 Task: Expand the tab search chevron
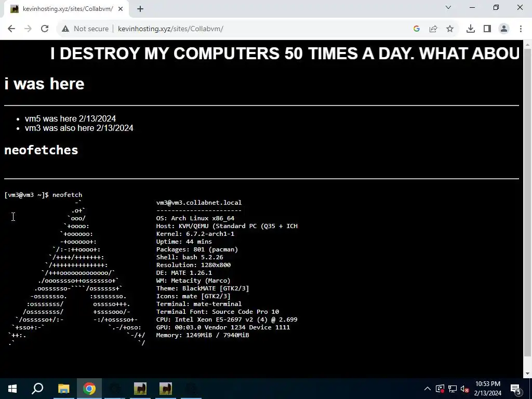(x=448, y=7)
